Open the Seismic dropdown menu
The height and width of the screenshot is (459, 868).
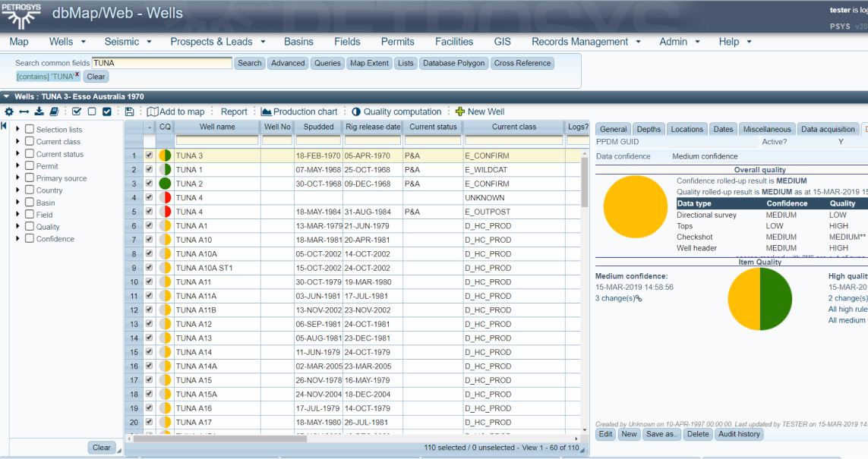[x=128, y=42]
